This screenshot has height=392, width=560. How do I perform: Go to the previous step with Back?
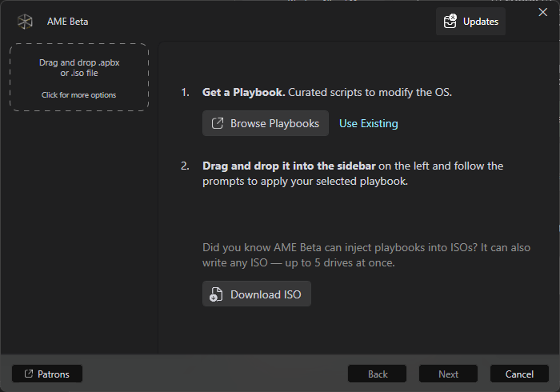click(378, 374)
